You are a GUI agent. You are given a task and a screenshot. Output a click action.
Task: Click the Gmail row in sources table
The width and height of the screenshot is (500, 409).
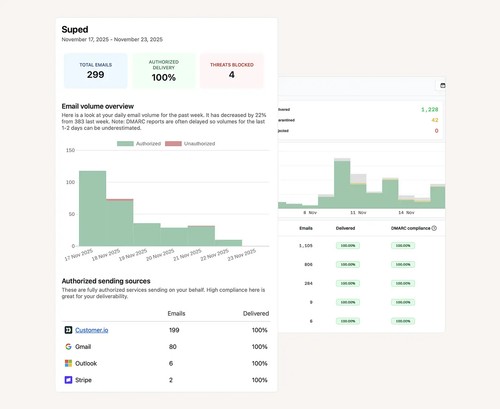(166, 347)
